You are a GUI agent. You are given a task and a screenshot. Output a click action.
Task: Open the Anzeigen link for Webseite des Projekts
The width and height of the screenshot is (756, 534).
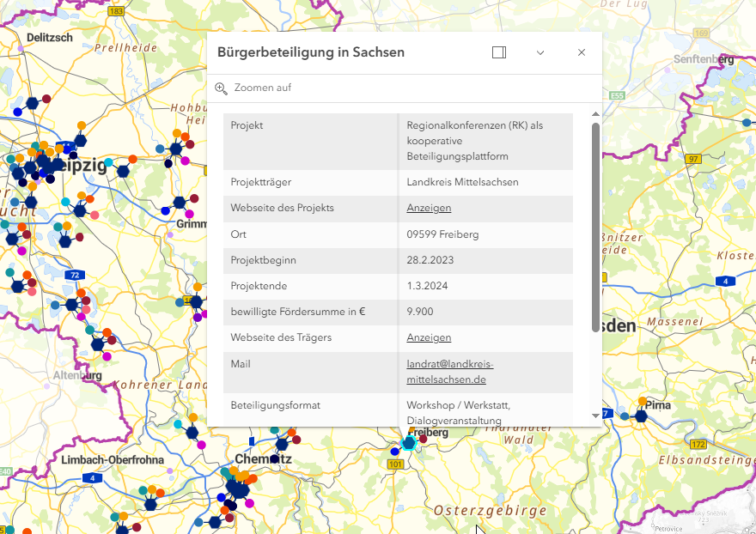coord(428,208)
